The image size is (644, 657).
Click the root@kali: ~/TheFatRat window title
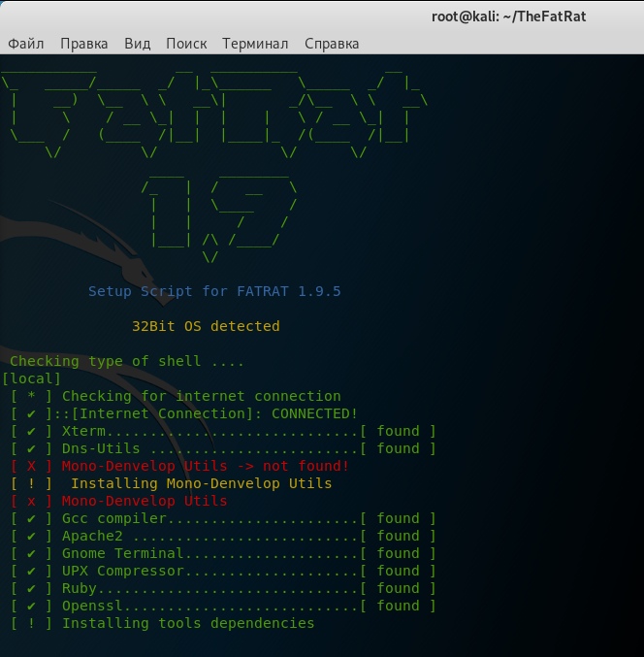[508, 16]
